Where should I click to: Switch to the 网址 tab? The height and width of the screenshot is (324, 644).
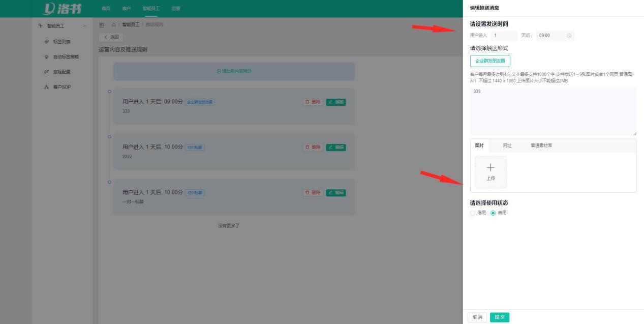[x=508, y=145]
